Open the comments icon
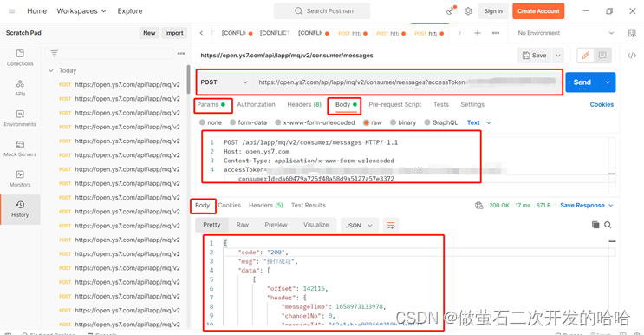 [x=602, y=56]
